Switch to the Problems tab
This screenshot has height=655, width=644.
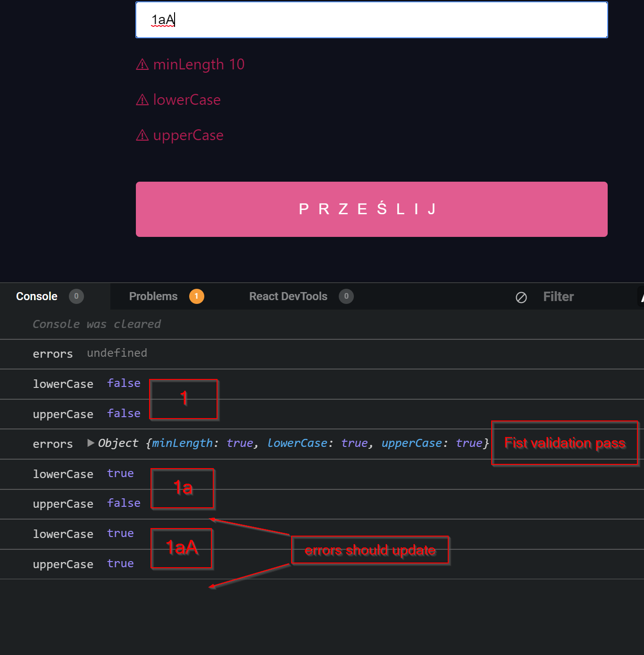pos(153,296)
